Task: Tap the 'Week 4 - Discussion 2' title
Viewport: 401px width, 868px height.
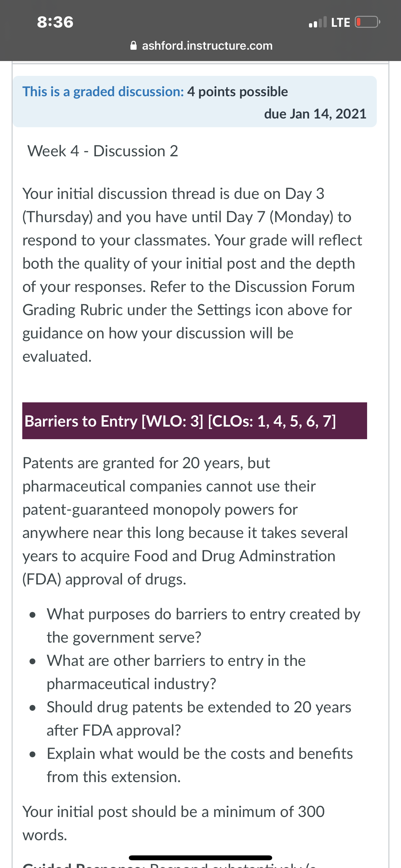Action: (x=103, y=151)
